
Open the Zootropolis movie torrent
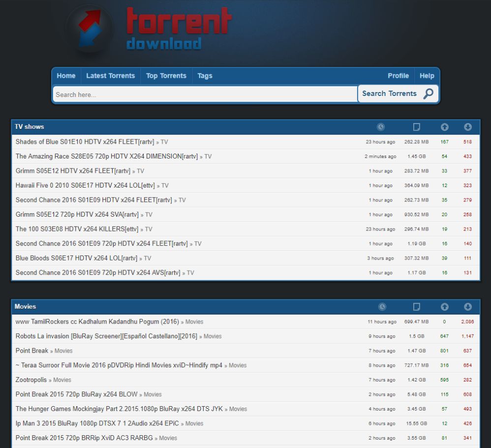click(30, 380)
